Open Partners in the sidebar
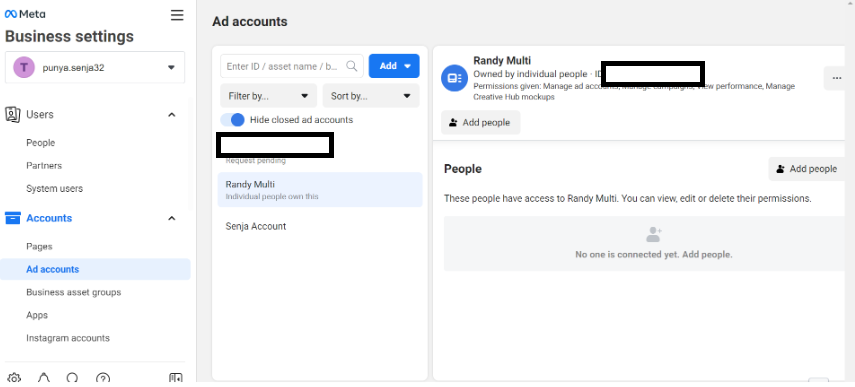855x387 pixels. click(44, 166)
